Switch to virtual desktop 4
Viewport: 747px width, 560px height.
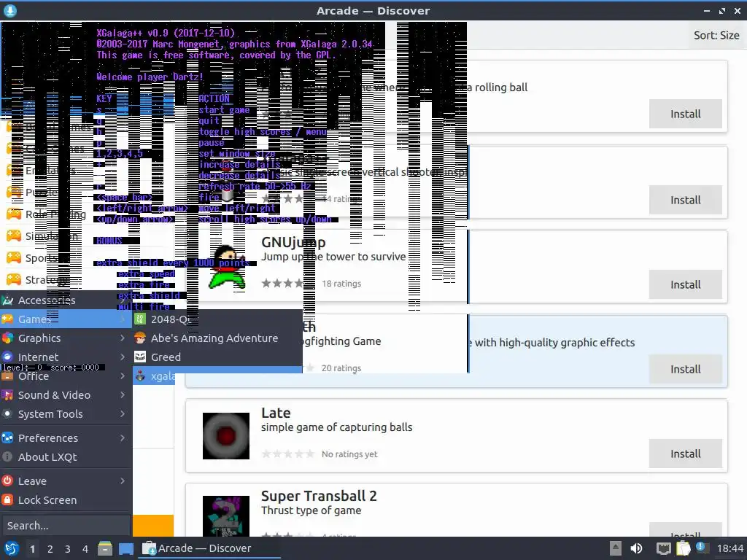(85, 549)
